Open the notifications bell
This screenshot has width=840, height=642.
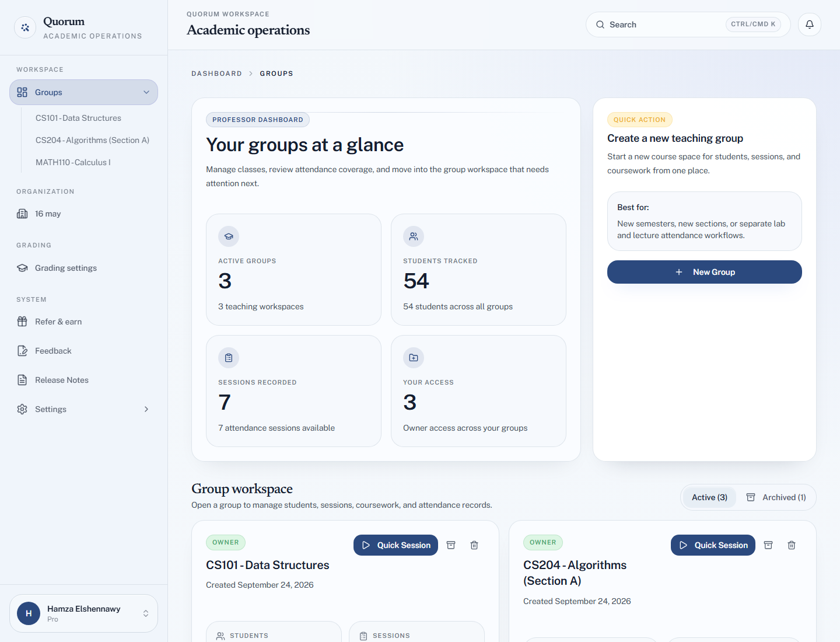point(810,25)
